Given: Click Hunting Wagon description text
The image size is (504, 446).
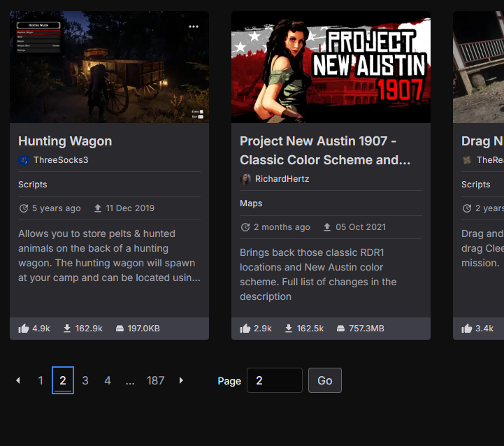Looking at the screenshot, I should (109, 256).
